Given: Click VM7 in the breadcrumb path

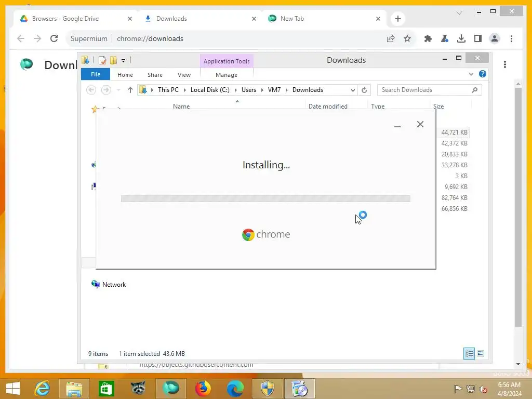Looking at the screenshot, I should click(274, 90).
